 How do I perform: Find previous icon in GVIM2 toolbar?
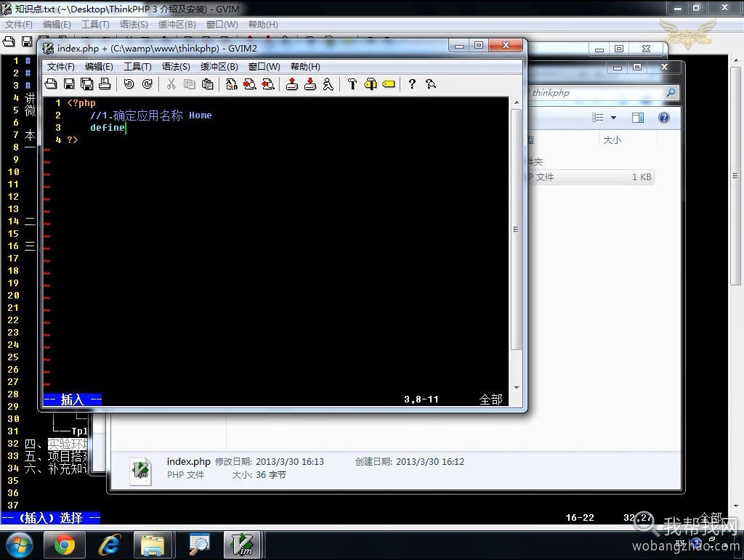pyautogui.click(x=268, y=84)
